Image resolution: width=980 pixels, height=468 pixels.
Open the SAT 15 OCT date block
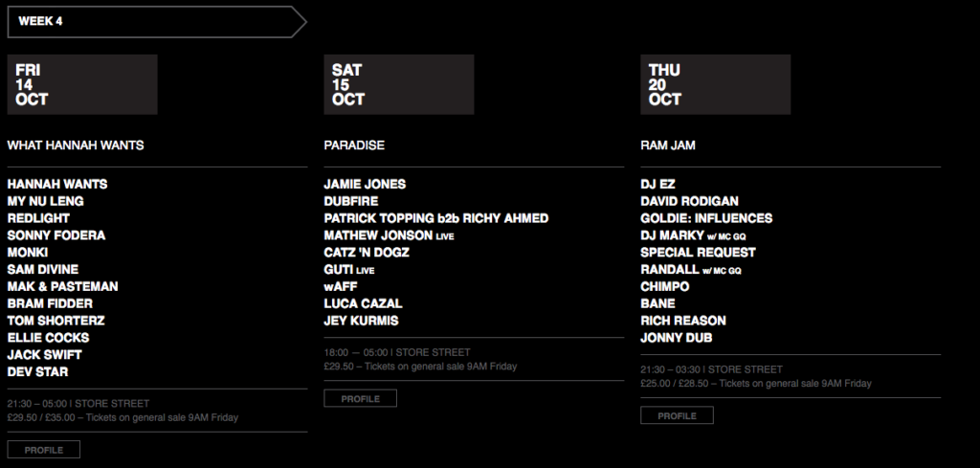[399, 84]
